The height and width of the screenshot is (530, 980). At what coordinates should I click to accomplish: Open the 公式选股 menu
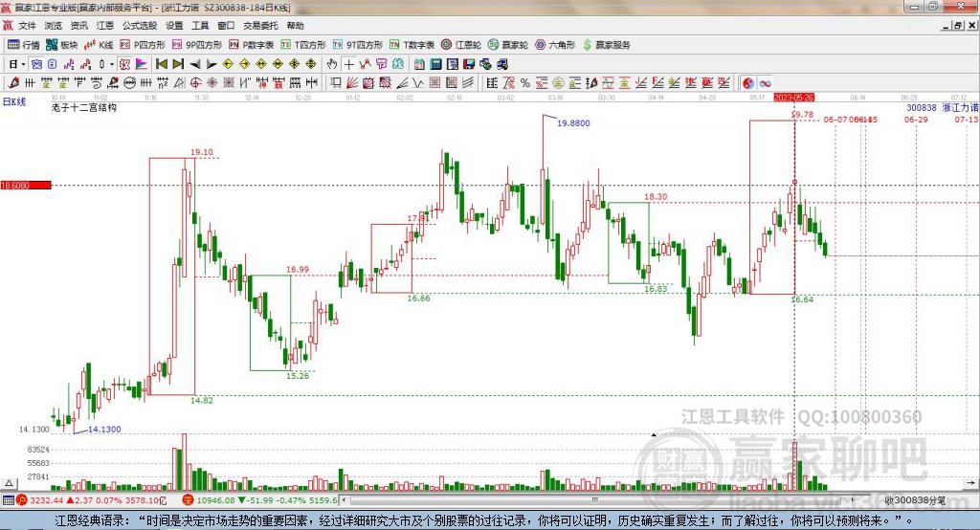(140, 26)
